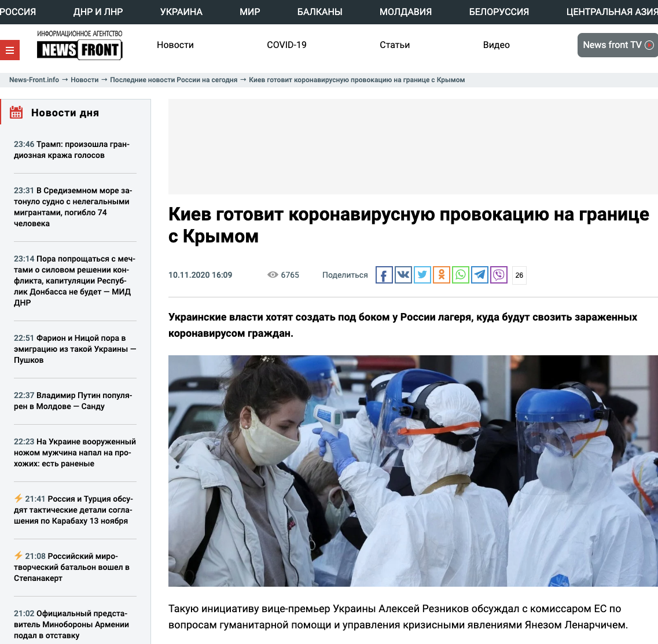
Task: Share article on Facebook
Action: coord(384,275)
